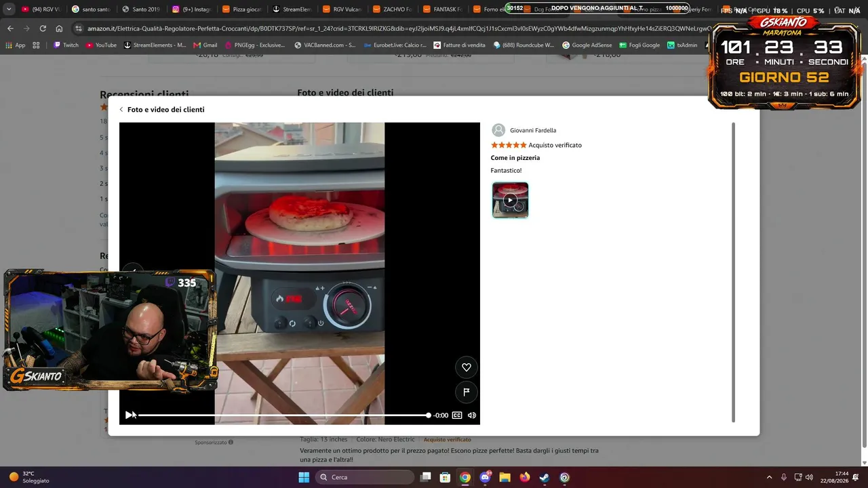Open the weather widget showing 32°C

click(28, 477)
